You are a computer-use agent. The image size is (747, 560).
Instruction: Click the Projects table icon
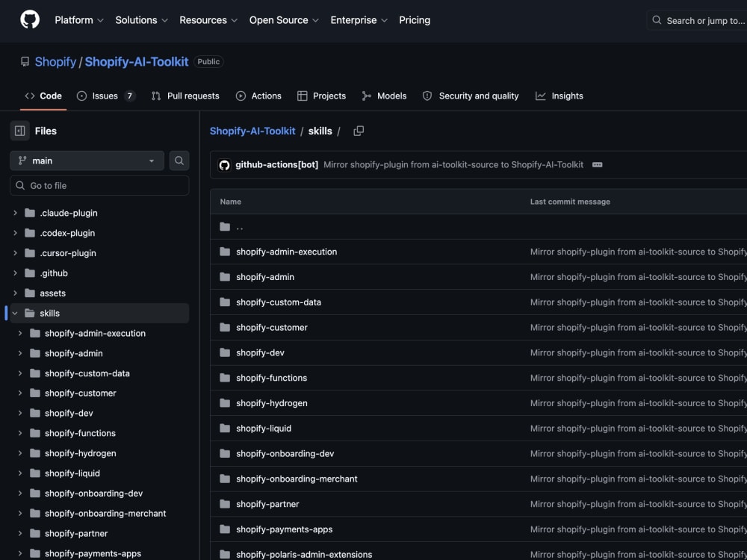click(x=302, y=96)
